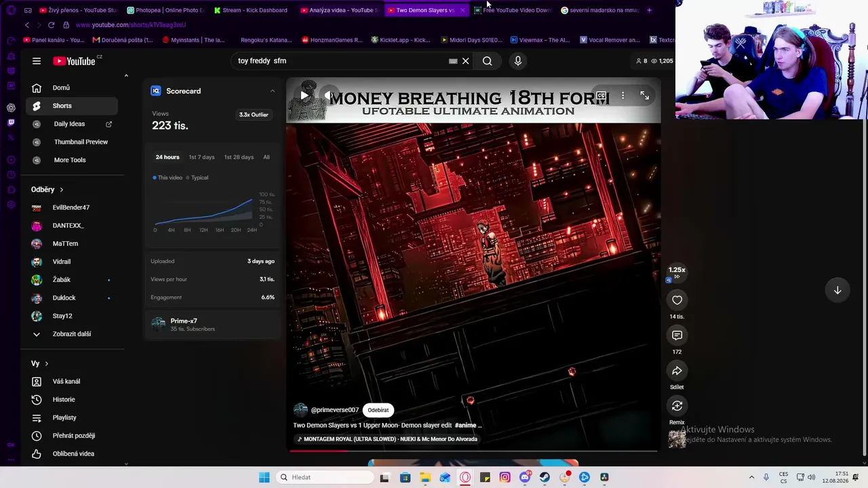
Task: Click the #anime hashtag in the title
Action: [466, 426]
